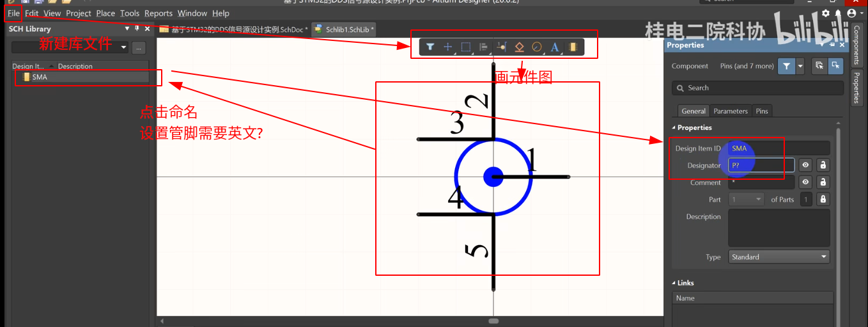Select the SMA component in the library list

pos(81,77)
